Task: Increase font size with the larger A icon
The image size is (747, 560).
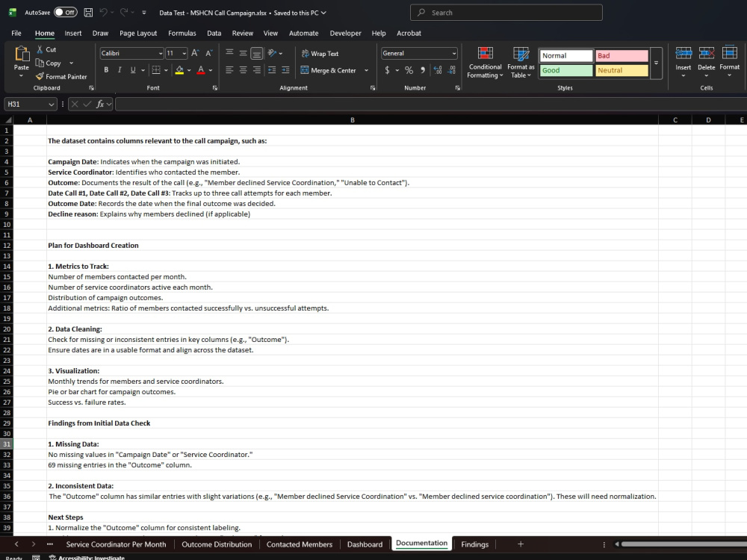Action: 195,53
